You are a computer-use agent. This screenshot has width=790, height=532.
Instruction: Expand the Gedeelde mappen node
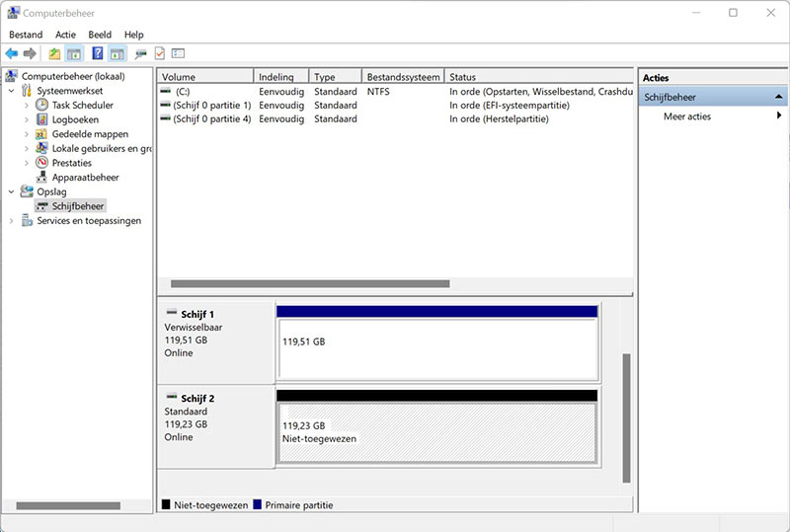(27, 134)
